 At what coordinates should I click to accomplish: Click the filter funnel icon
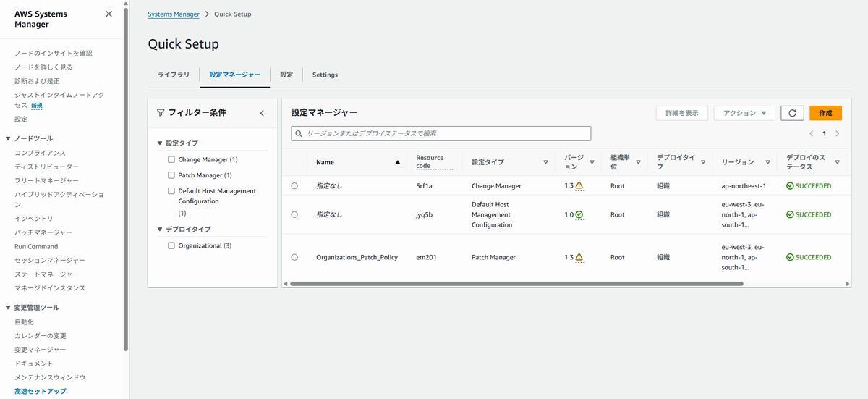pos(161,112)
